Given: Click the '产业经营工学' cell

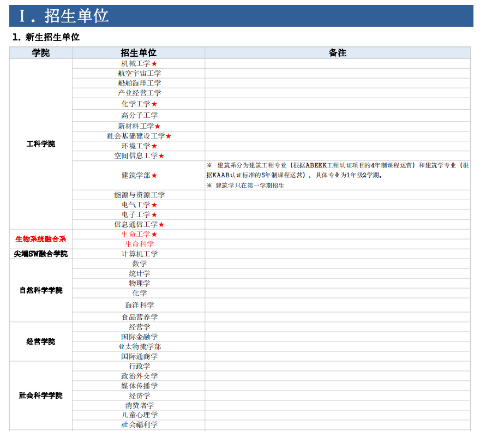Looking at the screenshot, I should (x=139, y=93).
